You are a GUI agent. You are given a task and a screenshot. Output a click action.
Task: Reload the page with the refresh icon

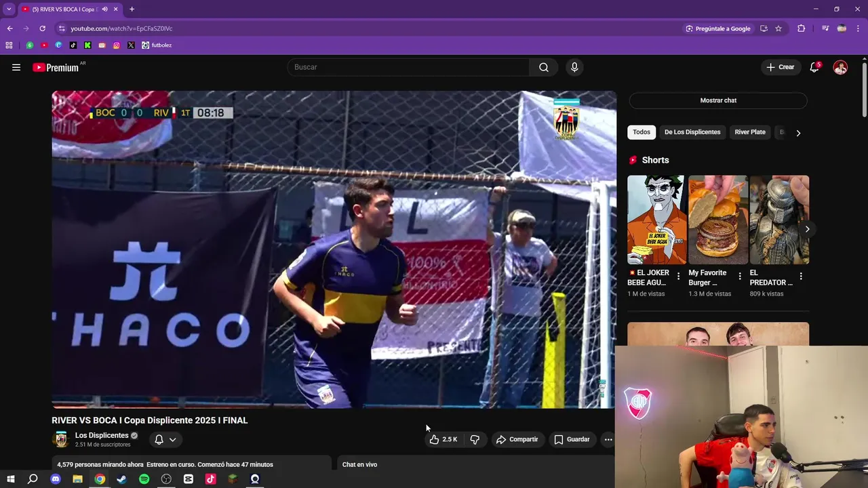coord(42,28)
